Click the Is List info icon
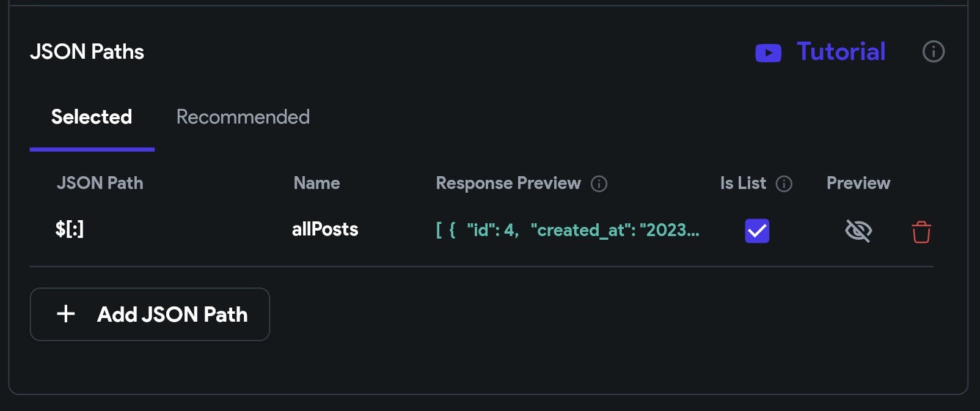 point(784,183)
